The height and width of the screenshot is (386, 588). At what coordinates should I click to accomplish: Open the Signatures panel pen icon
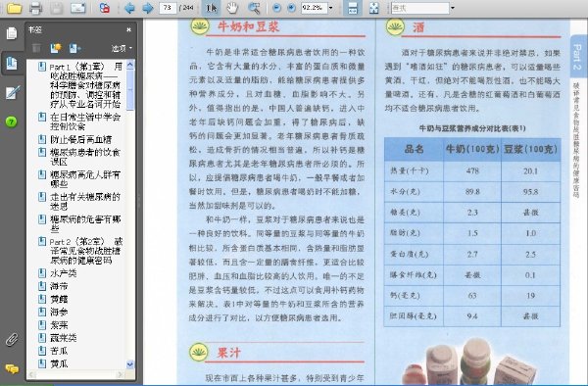coord(12,92)
